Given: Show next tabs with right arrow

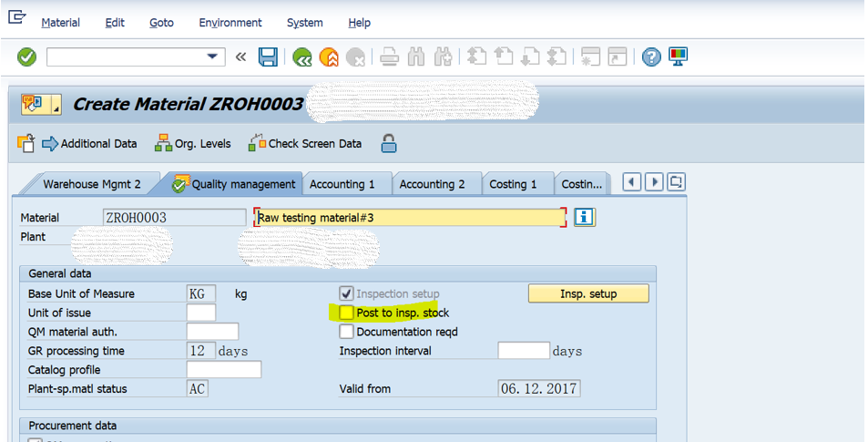Looking at the screenshot, I should tap(654, 182).
